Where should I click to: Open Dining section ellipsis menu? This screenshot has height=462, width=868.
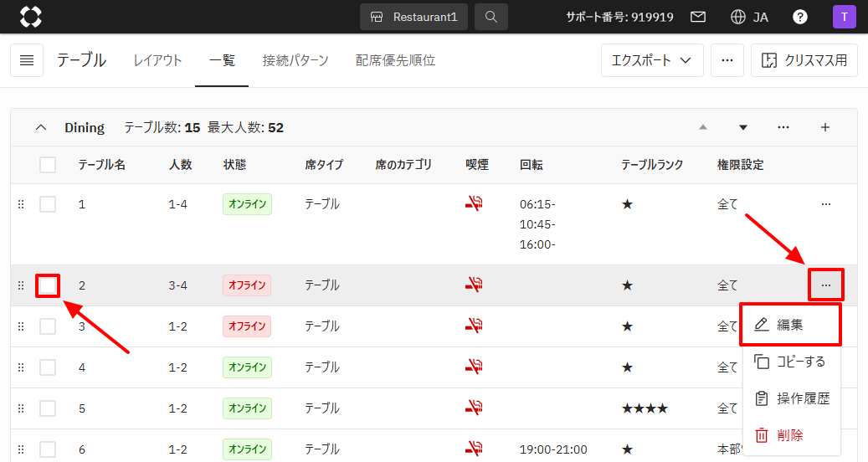click(x=783, y=127)
